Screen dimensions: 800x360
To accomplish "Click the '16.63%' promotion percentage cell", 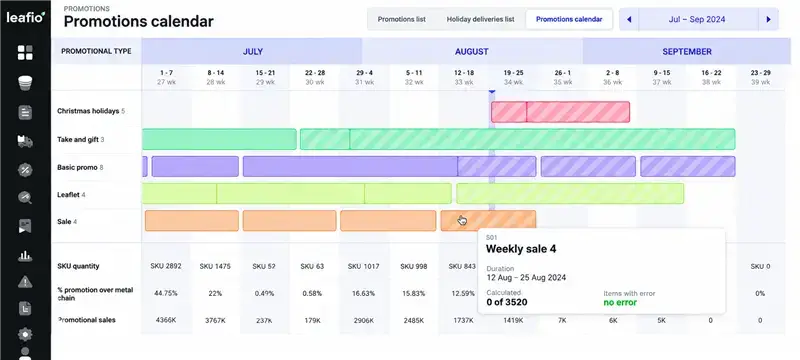I will [x=364, y=294].
